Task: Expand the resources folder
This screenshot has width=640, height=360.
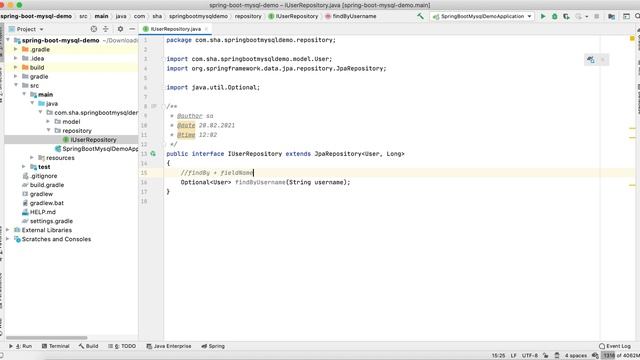Action: 32,158
